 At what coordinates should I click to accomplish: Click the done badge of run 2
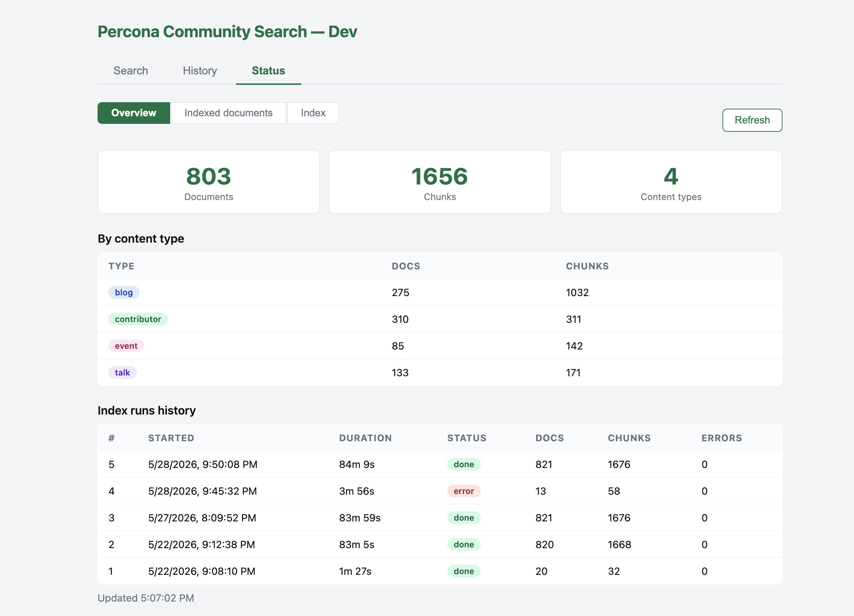click(x=463, y=545)
